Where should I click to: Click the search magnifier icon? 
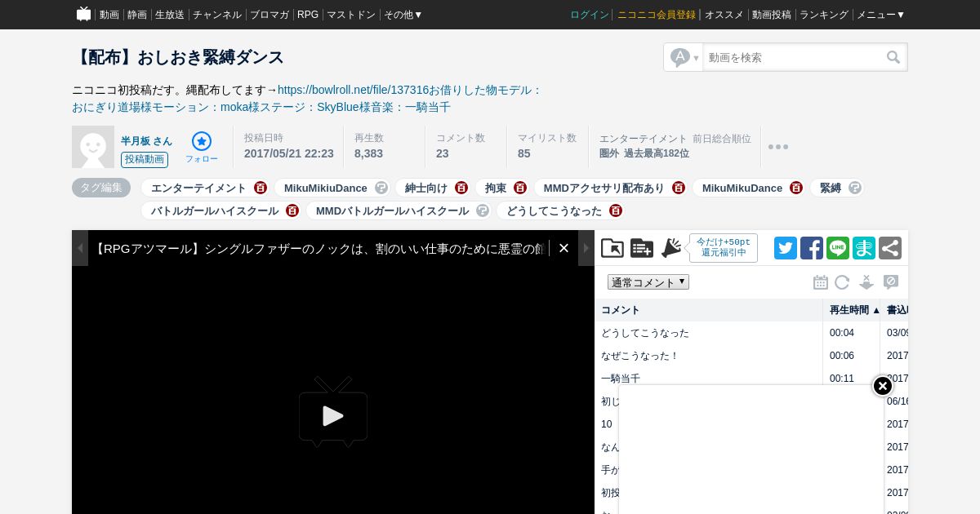click(x=893, y=57)
